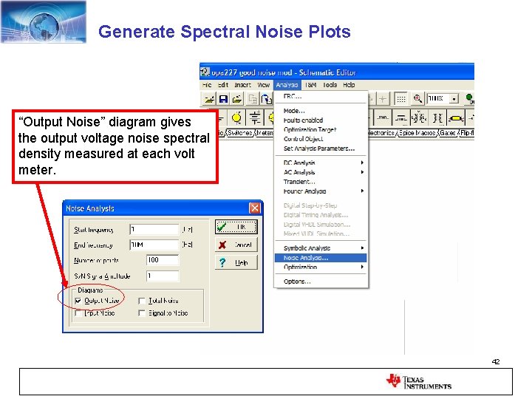Click the Save (floppy disk) toolbar icon
The image size is (532, 399).
(x=223, y=99)
